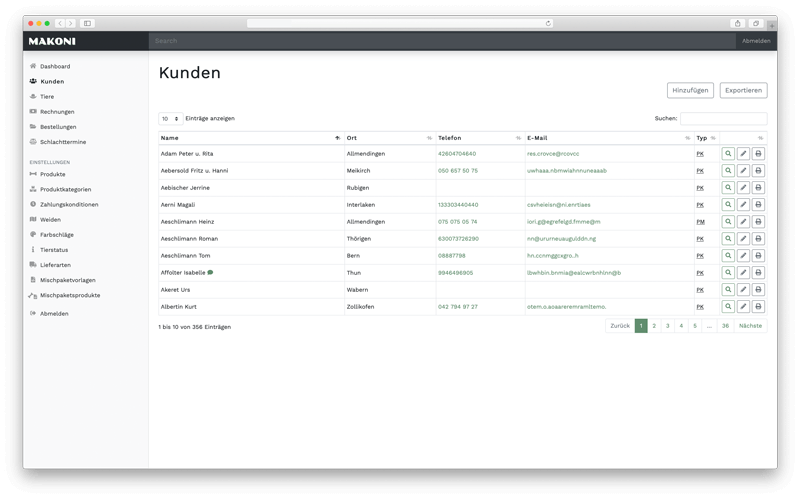Open Rechnungen in the sidebar menu
Viewport: 800px width, 499px height.
(x=57, y=112)
